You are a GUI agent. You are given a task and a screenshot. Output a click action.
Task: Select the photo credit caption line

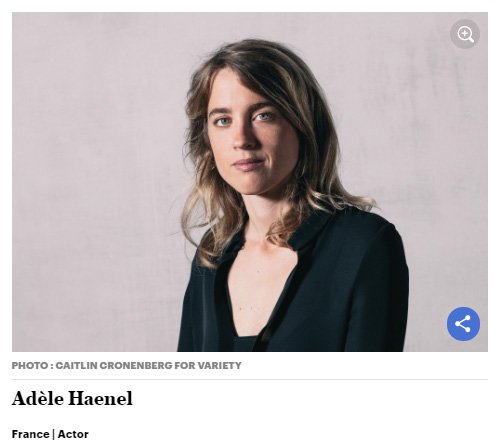click(x=126, y=365)
